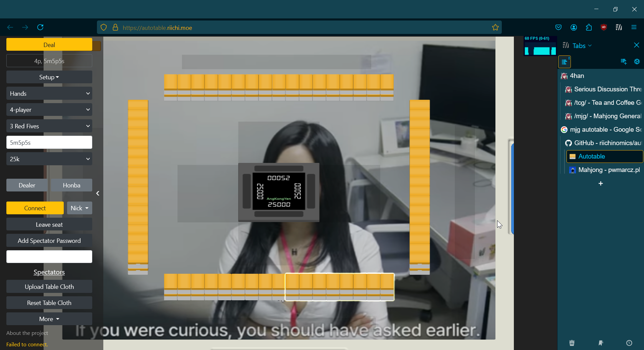Open the Setup dropdown menu
644x350 pixels.
pos(49,77)
